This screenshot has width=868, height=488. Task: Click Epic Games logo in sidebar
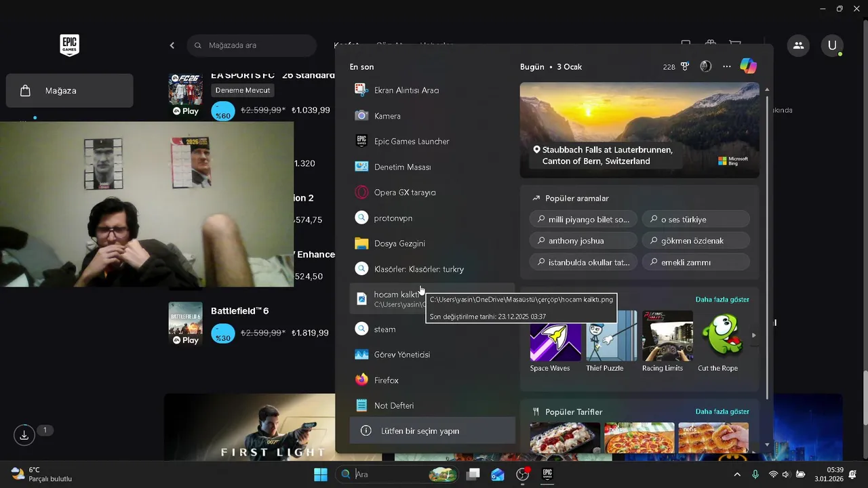[x=69, y=45]
